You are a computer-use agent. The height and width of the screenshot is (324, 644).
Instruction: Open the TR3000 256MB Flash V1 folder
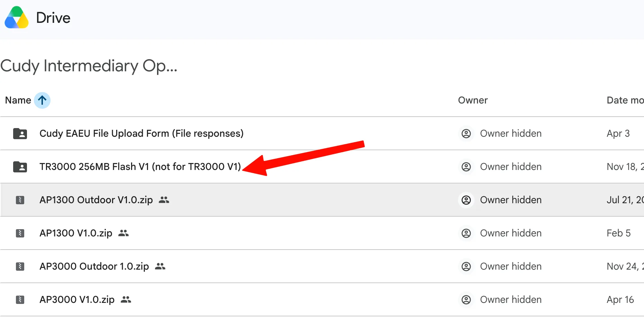coord(140,167)
